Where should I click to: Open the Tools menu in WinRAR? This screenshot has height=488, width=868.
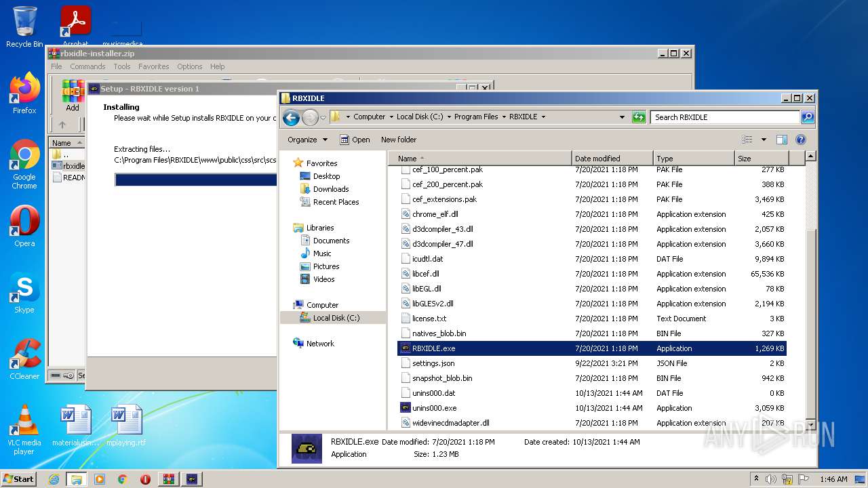122,66
